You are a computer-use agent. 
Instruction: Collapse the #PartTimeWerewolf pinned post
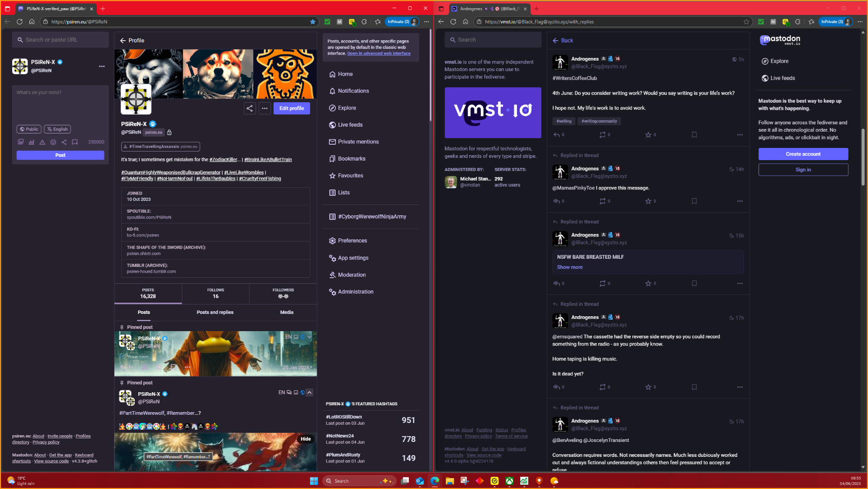click(309, 393)
